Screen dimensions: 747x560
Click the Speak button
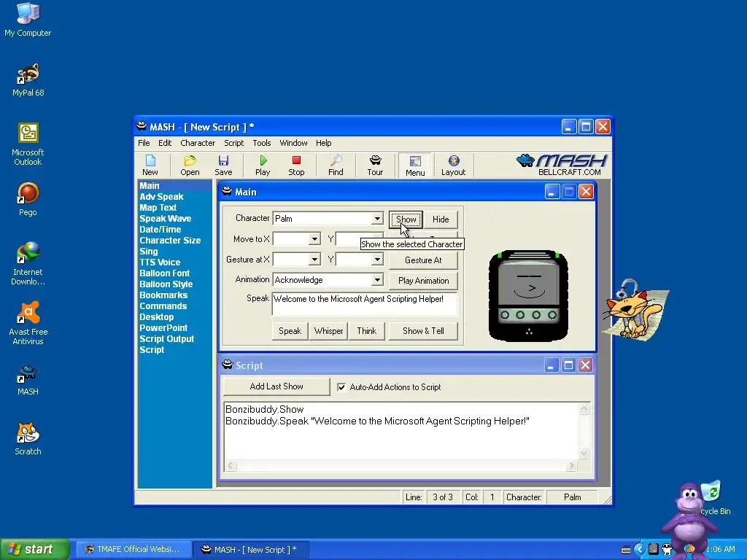[x=290, y=331]
